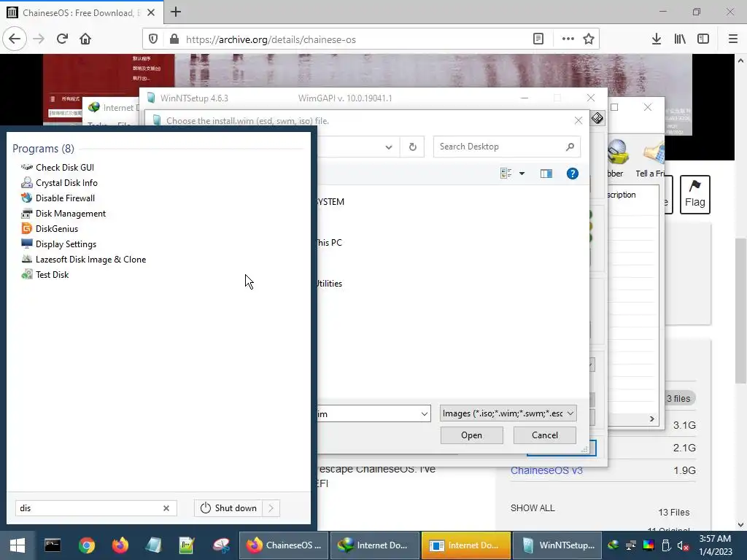747x560 pixels.
Task: Open a new Firefox tab
Action: click(176, 12)
